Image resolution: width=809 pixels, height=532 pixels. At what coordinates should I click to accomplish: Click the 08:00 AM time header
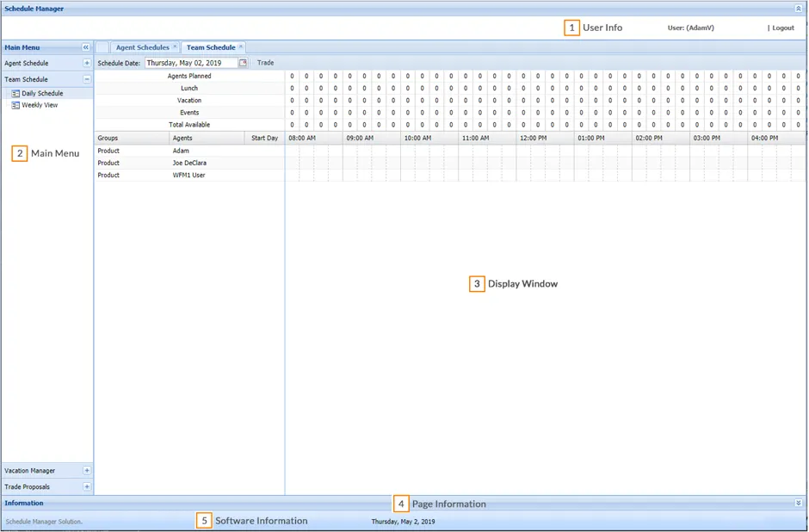pyautogui.click(x=314, y=139)
